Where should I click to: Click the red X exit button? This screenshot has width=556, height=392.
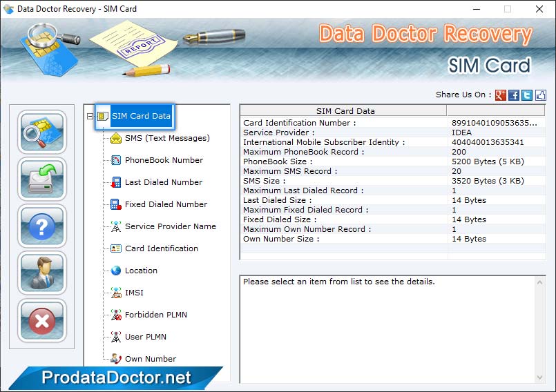point(42,320)
